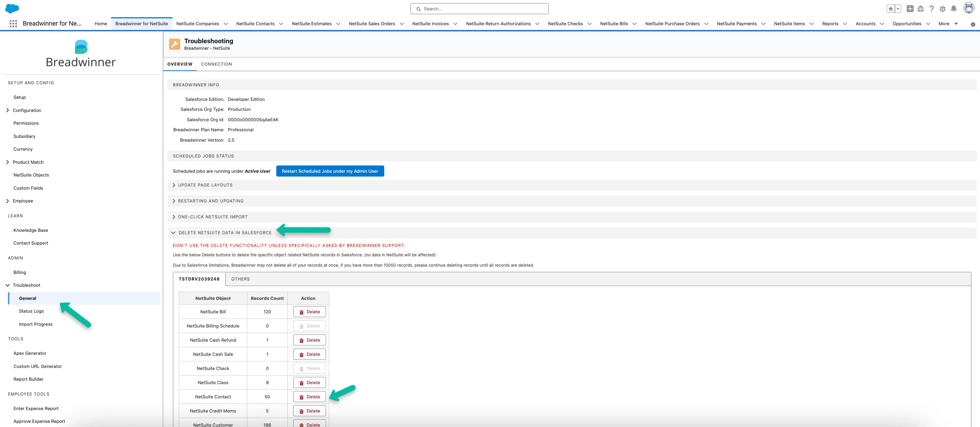Click the trash icon for NetSuite Bill
This screenshot has width=980, height=427.
tap(301, 312)
